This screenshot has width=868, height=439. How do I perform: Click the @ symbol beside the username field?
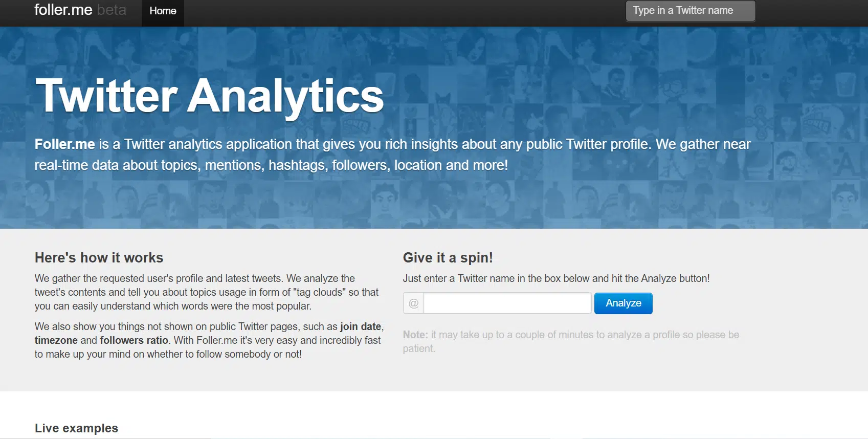point(413,303)
